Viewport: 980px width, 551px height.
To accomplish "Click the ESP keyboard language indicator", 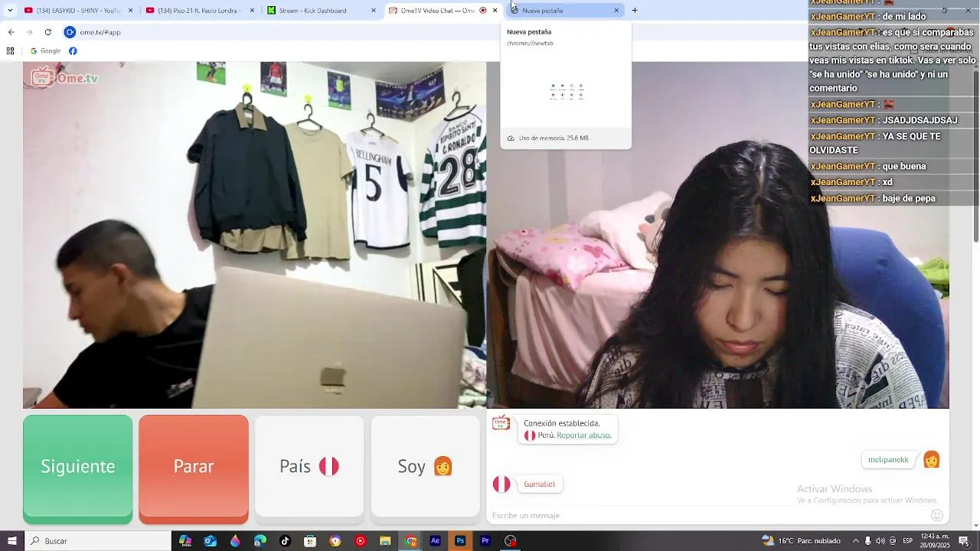I will pyautogui.click(x=907, y=541).
